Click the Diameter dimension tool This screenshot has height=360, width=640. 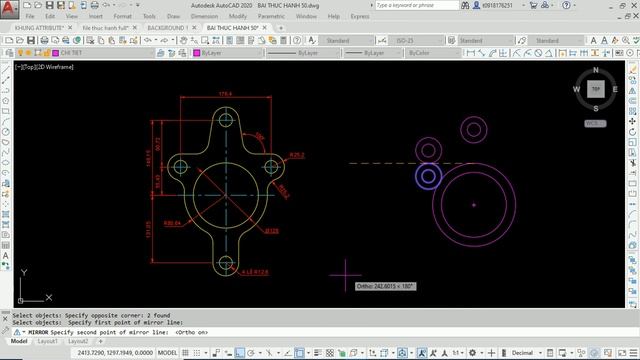coord(538,53)
